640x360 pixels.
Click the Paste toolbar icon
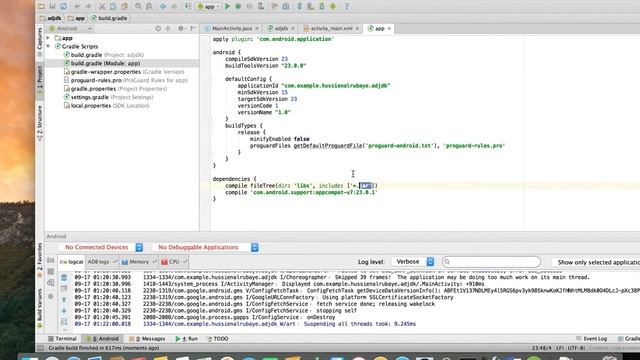[x=124, y=6]
